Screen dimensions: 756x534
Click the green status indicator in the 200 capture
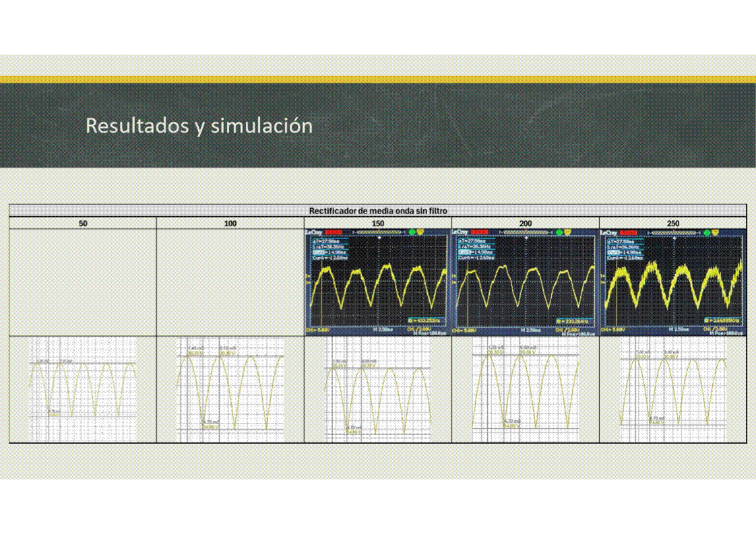(559, 232)
